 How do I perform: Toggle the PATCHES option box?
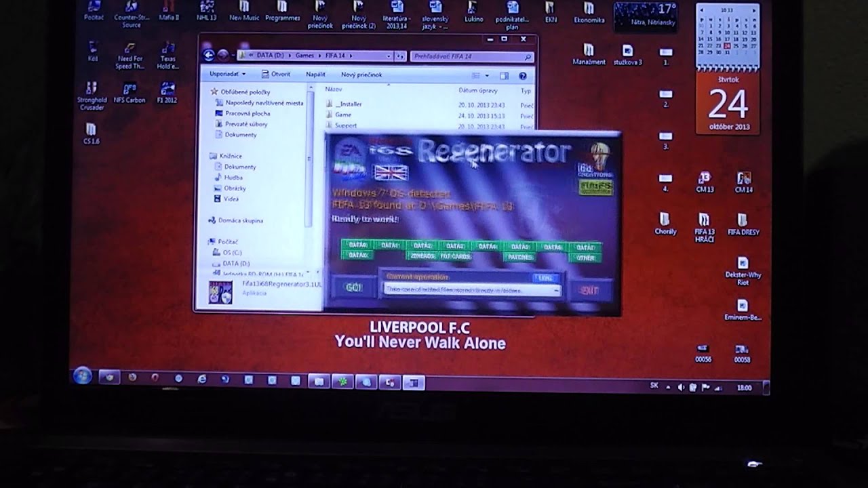tap(519, 257)
